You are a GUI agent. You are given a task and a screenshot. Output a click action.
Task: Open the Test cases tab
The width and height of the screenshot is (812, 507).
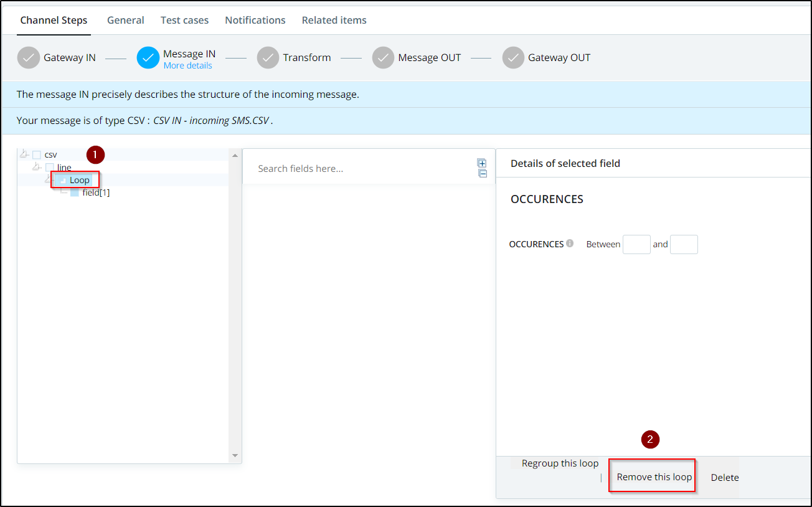(x=184, y=20)
